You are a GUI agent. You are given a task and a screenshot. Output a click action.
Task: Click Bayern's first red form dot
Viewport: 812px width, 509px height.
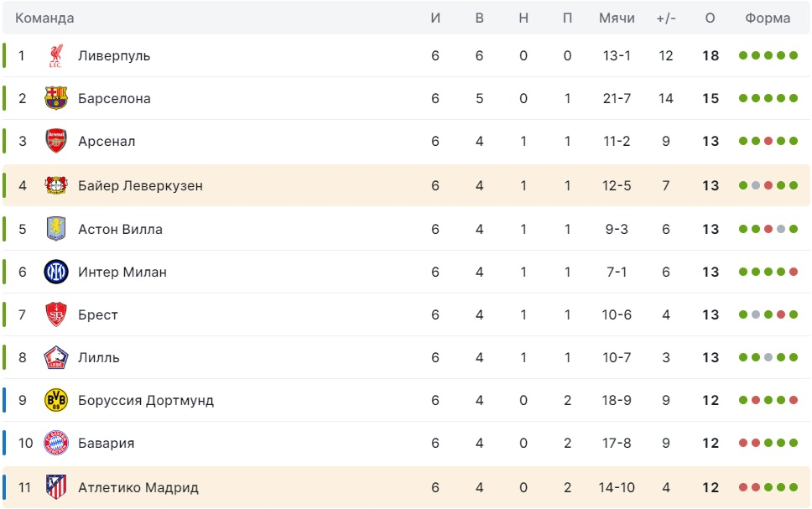(743, 444)
